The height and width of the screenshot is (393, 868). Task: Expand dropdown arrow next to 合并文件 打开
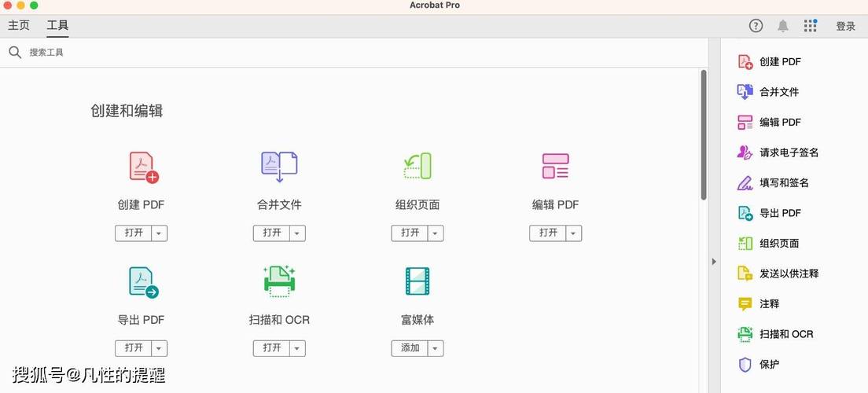pyautogui.click(x=297, y=233)
